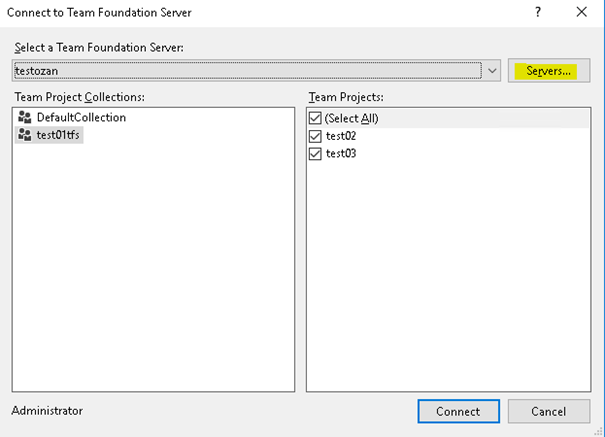Click the test01tfs collection icon
The image size is (605, 437).
point(25,136)
